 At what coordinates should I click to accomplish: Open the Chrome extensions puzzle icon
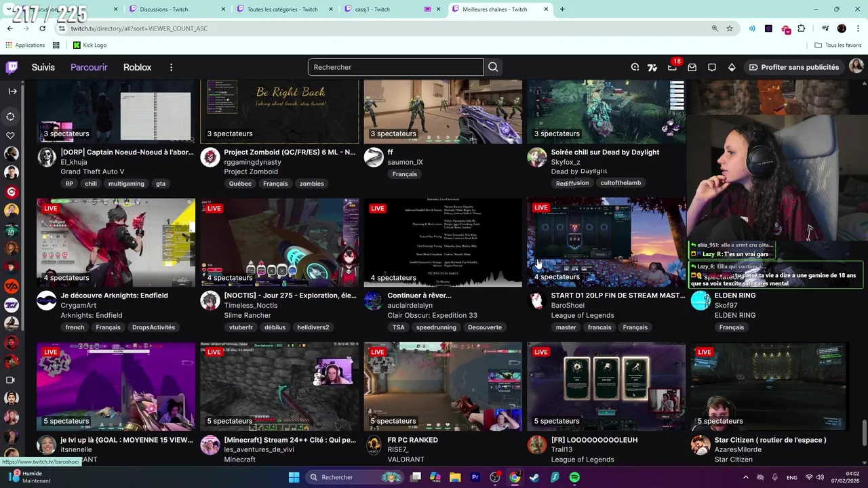pyautogui.click(x=802, y=28)
